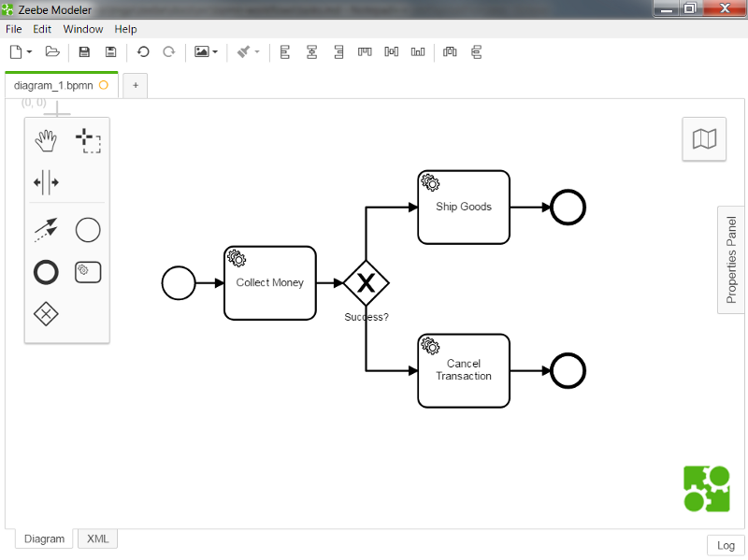Save the diagram with Save icon
This screenshot has height=560, width=748.
tap(84, 52)
